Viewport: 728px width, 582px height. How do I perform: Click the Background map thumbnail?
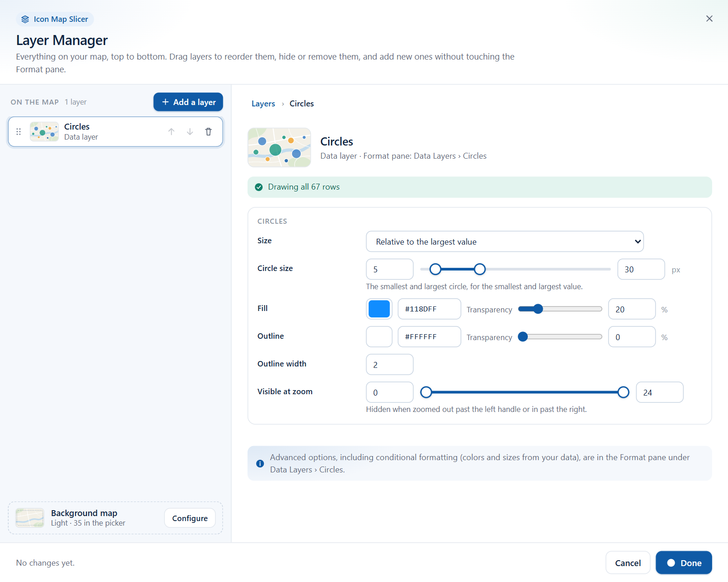30,518
